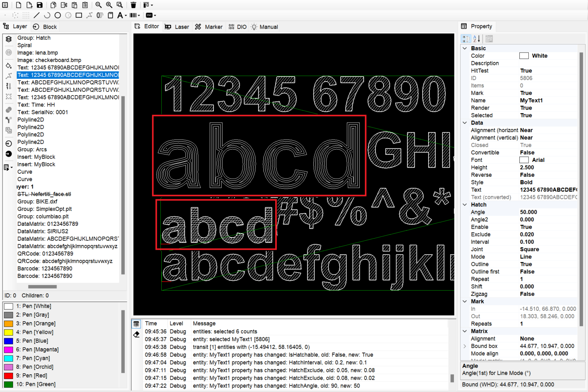Collapse the Hatch property section
The height and width of the screenshot is (392, 588).
coord(465,205)
